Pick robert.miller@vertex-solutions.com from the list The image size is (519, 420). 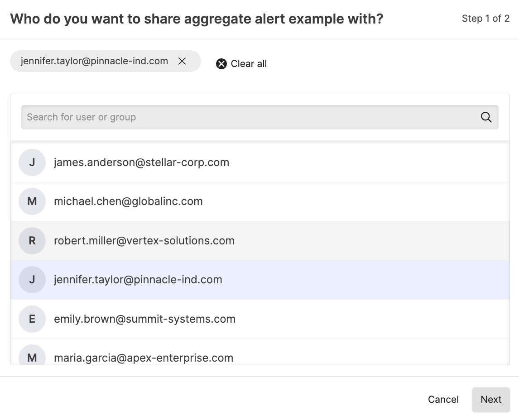point(144,241)
